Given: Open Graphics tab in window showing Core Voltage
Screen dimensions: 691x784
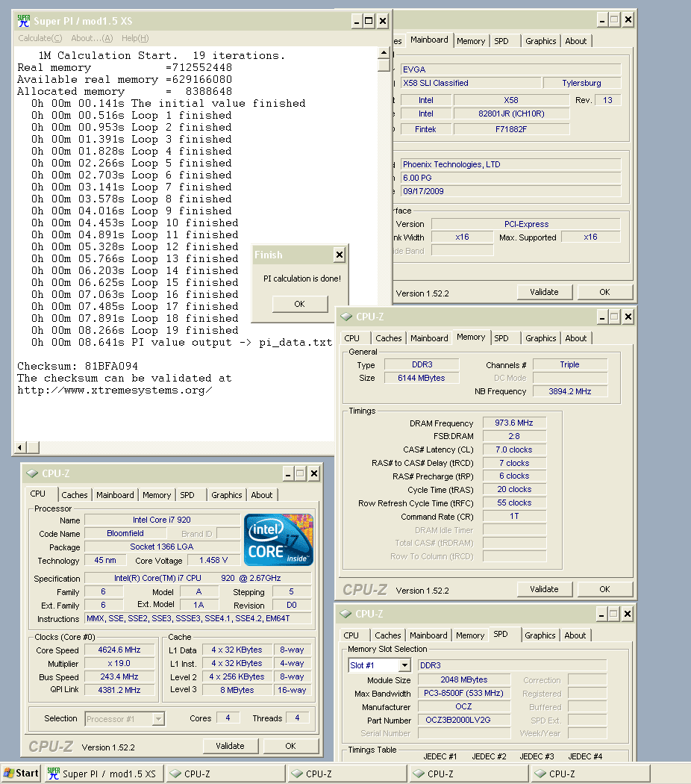Looking at the screenshot, I should point(226,495).
